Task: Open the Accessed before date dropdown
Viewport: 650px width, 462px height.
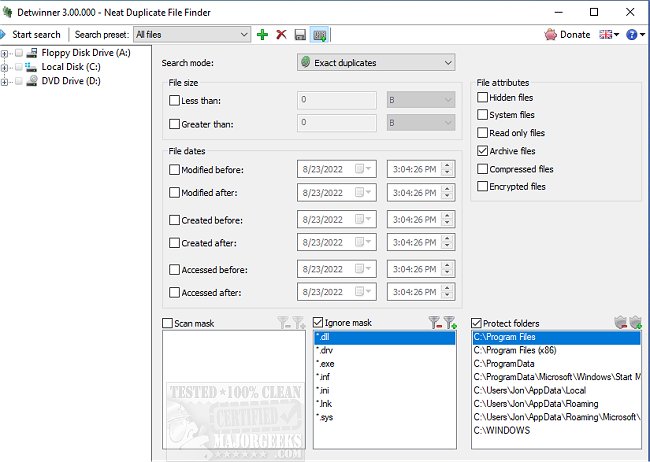Action: [363, 269]
